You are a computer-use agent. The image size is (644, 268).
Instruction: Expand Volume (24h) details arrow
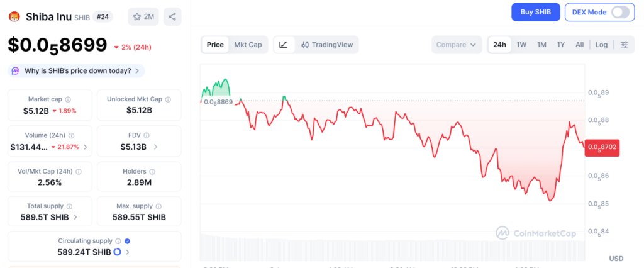tap(85, 147)
